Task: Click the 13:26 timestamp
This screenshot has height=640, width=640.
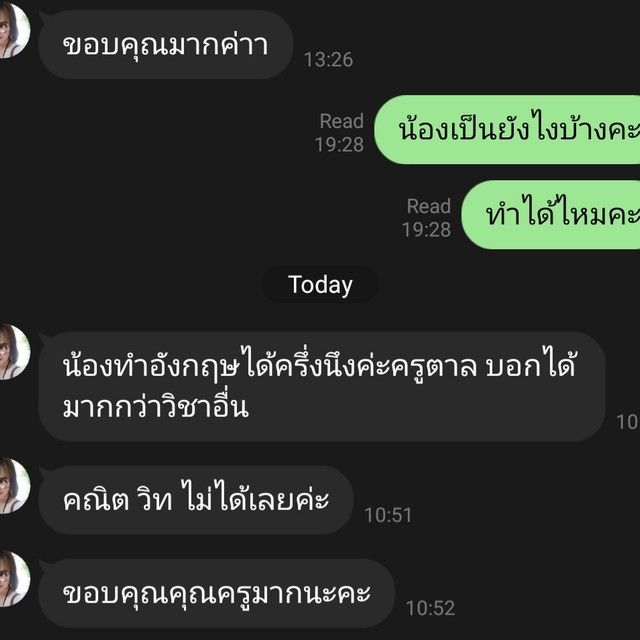Action: pos(328,60)
